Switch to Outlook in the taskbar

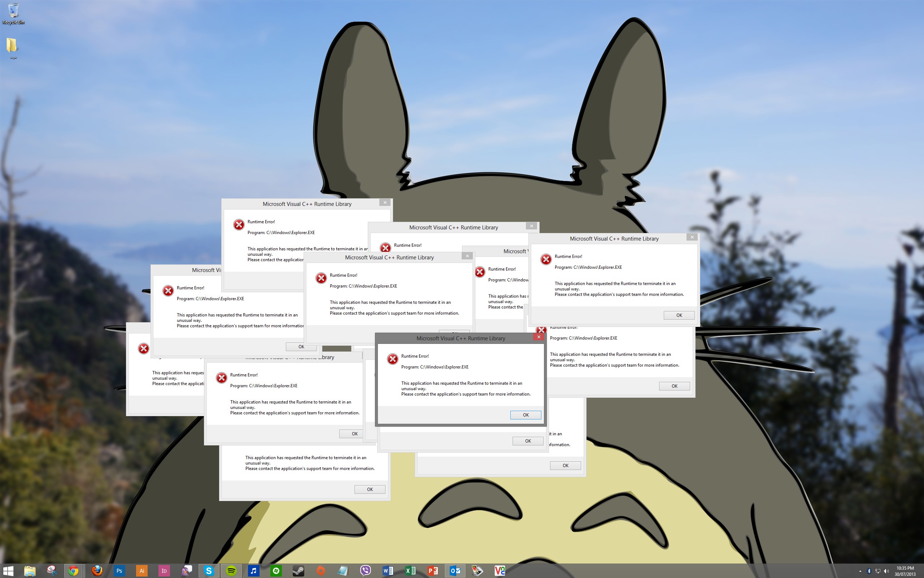(455, 571)
